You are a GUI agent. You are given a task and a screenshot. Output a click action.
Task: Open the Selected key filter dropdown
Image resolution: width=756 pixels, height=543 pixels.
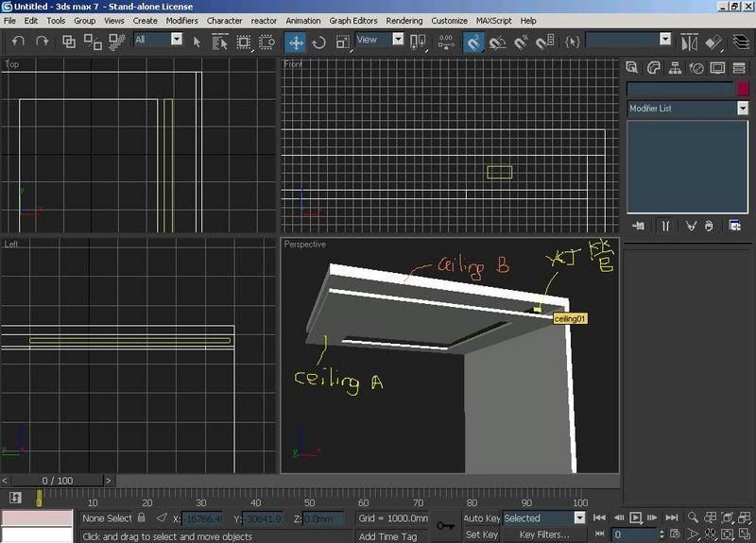579,518
